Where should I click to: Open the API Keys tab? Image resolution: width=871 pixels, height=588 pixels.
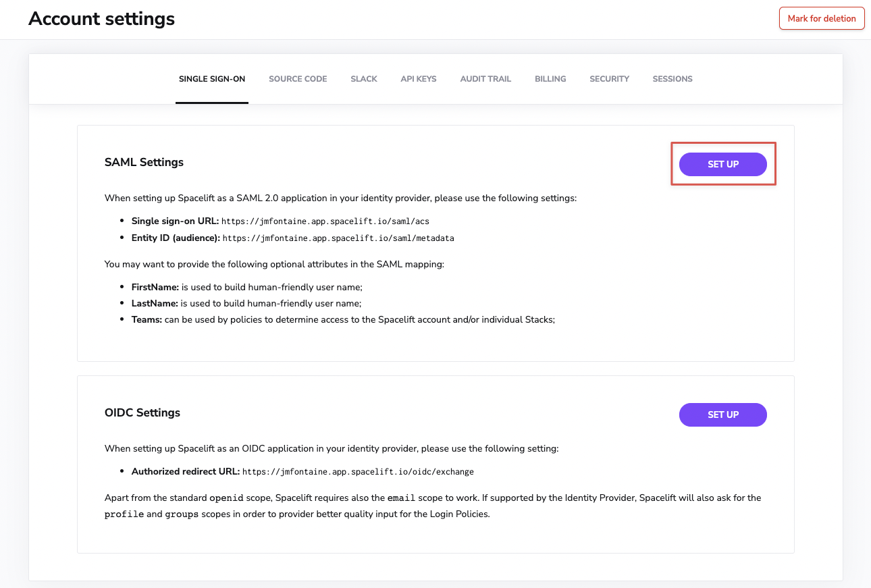tap(419, 79)
